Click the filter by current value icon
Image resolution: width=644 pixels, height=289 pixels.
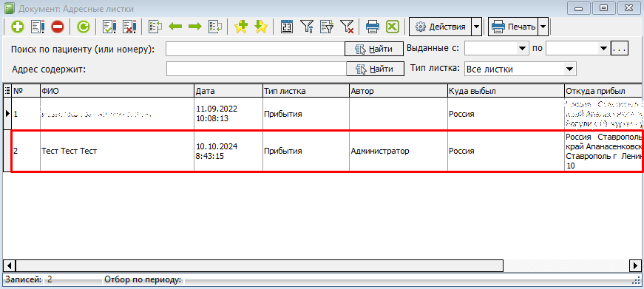click(x=327, y=27)
